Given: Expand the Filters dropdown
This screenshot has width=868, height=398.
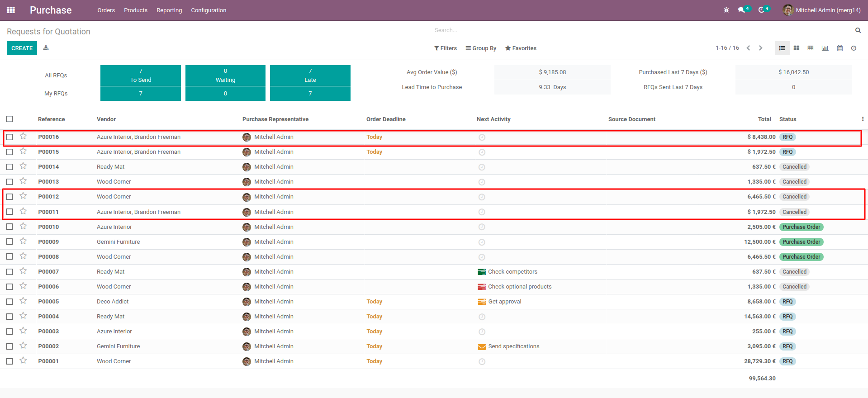Looking at the screenshot, I should 446,48.
